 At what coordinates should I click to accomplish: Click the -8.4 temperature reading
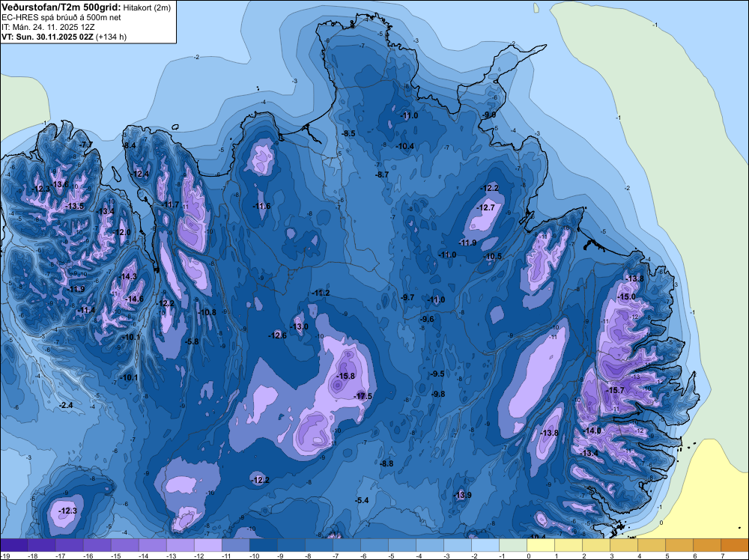pyautogui.click(x=130, y=145)
